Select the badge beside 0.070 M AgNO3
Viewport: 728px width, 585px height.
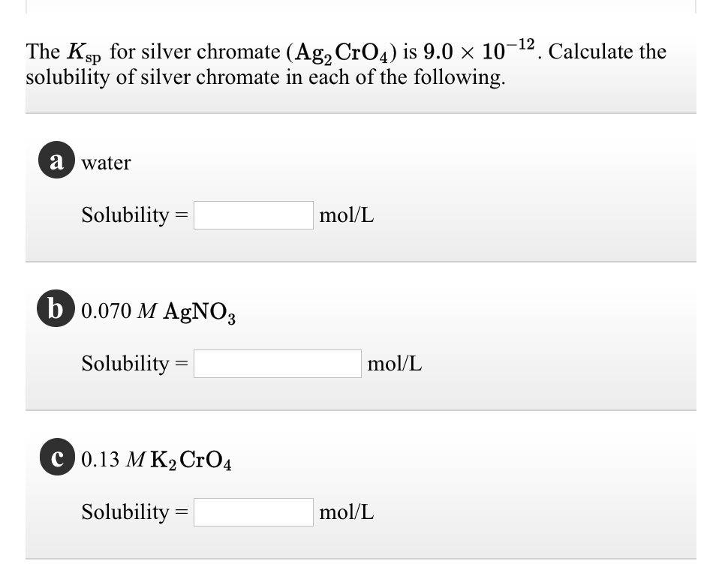55,310
